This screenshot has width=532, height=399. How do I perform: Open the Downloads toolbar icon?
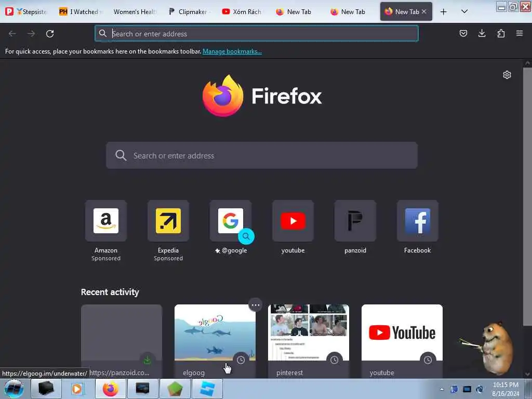click(482, 33)
